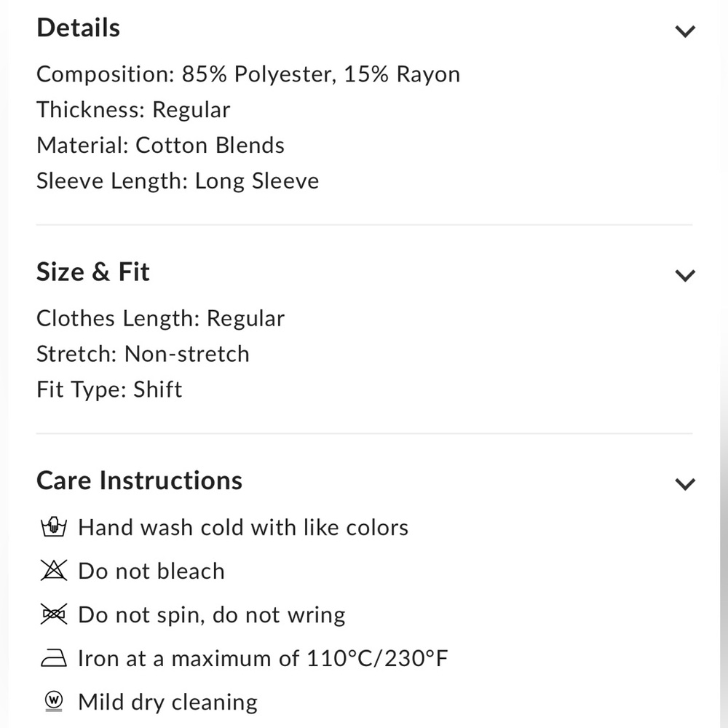Select the Size & Fit heading
This screenshot has height=728, width=728.
(x=93, y=272)
